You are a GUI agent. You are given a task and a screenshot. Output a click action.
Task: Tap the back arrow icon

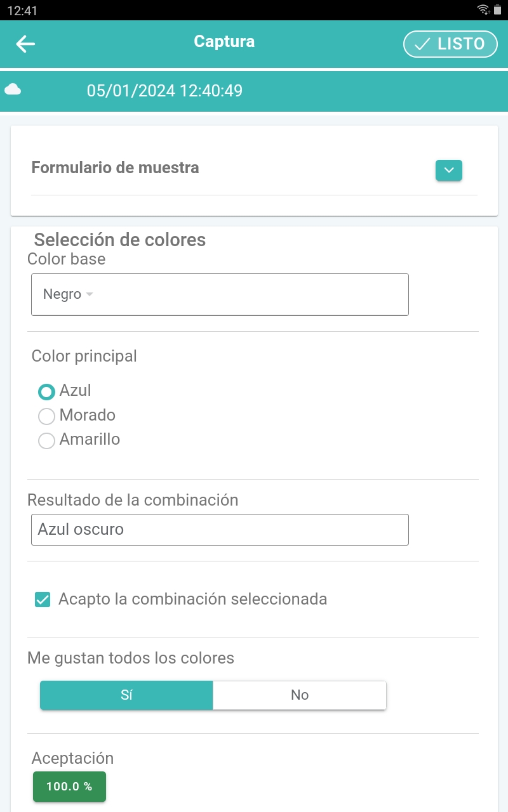(x=25, y=43)
